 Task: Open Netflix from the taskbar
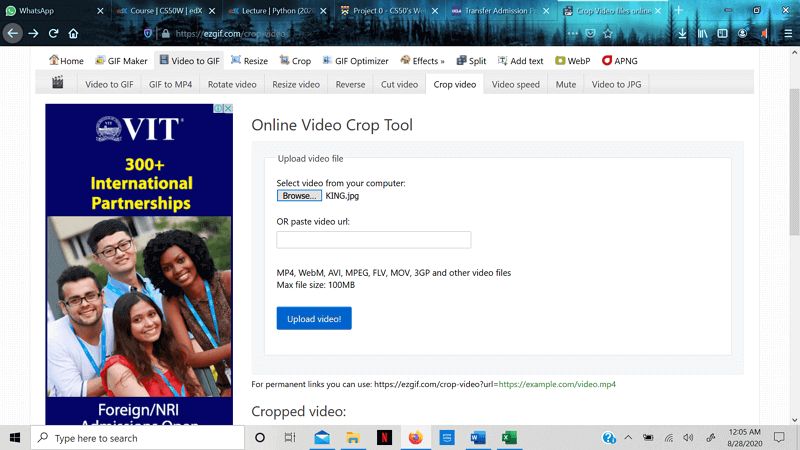[384, 438]
